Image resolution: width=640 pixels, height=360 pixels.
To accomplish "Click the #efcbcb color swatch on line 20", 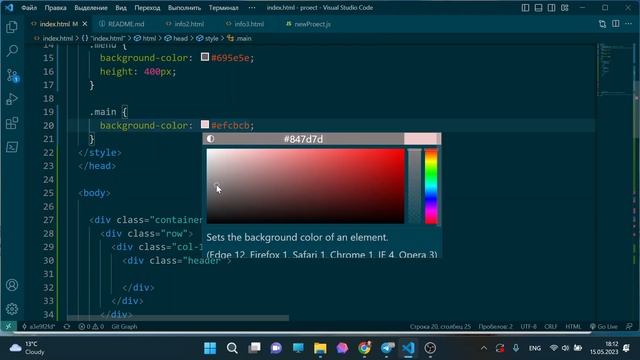I will pos(205,124).
